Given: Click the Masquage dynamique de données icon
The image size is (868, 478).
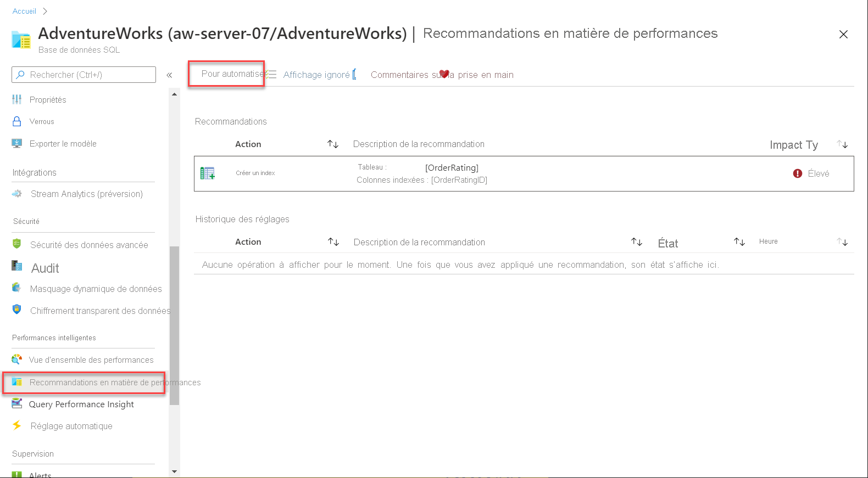Looking at the screenshot, I should 17,288.
